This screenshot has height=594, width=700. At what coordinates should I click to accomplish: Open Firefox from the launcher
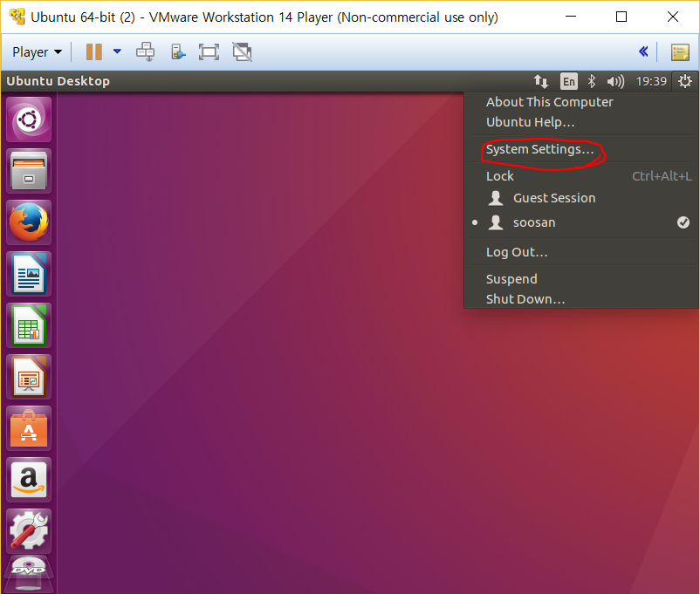tap(30, 223)
